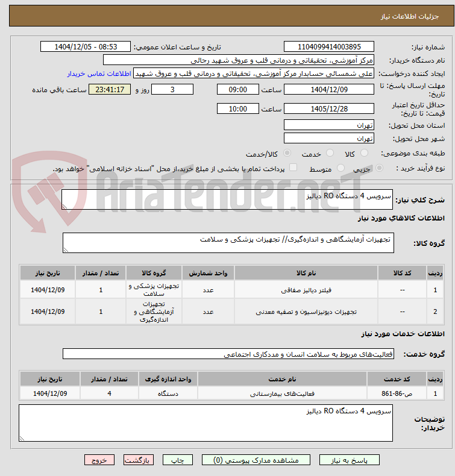Click the جزئیات اطلاعات نیاز page title
The width and height of the screenshot is (455, 476).
(x=410, y=16)
